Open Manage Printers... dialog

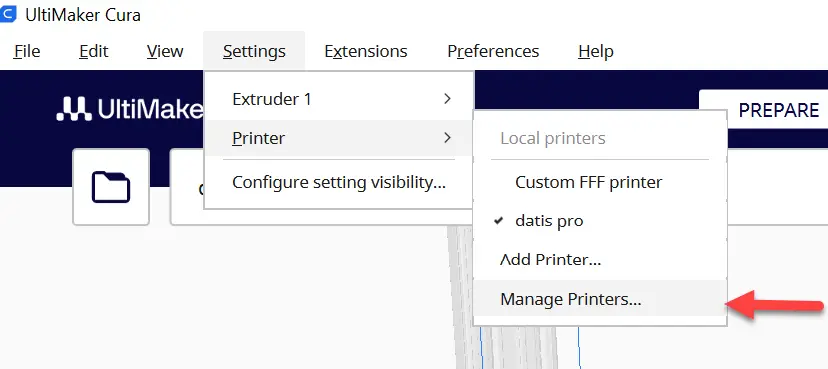(600, 299)
